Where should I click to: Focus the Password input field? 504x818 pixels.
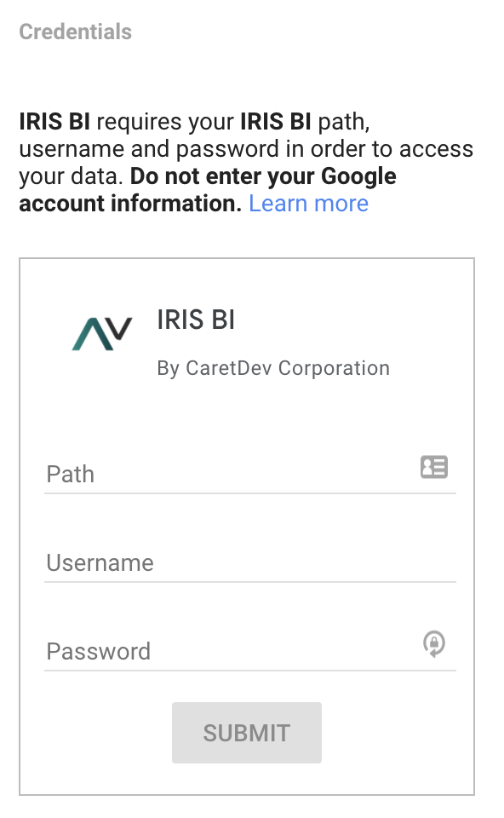click(250, 650)
